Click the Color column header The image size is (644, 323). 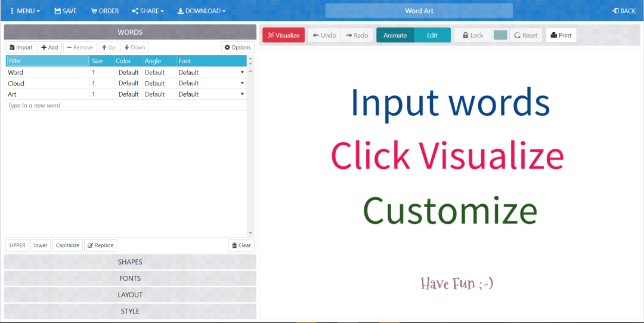tap(128, 61)
